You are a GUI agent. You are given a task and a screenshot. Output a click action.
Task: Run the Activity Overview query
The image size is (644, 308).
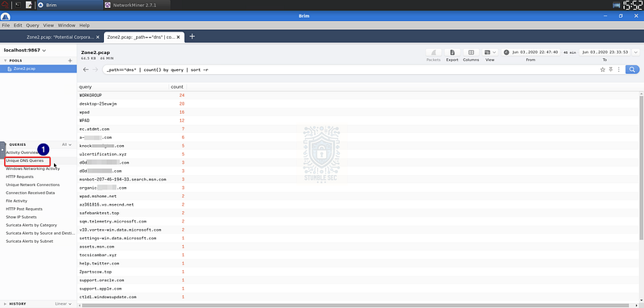22,152
